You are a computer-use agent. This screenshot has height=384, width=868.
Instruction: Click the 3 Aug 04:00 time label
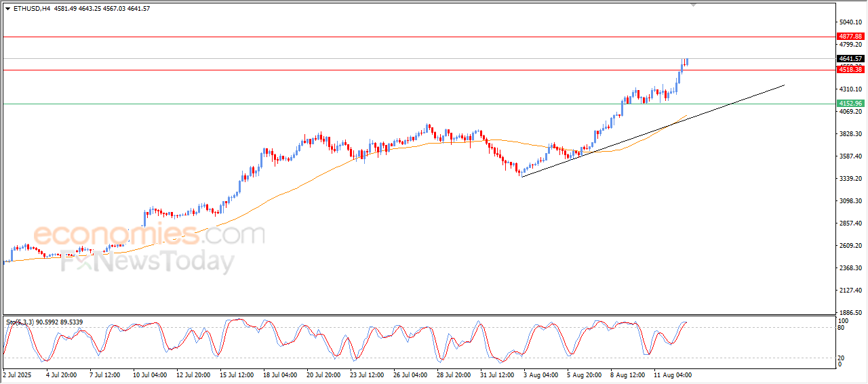pyautogui.click(x=540, y=374)
